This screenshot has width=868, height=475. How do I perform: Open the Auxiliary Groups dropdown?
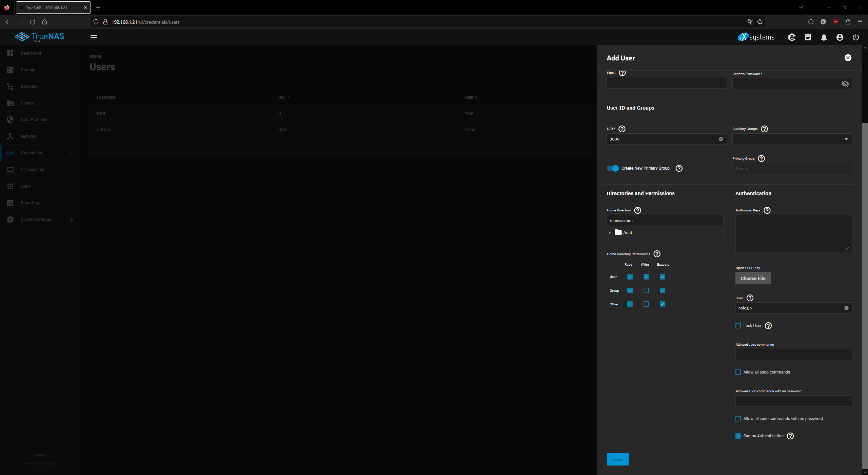point(845,139)
